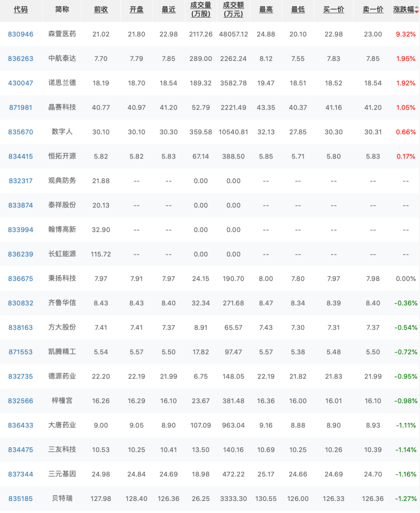Select the stock name 秉扬科技
This screenshot has height=513, width=420.
pyautogui.click(x=62, y=279)
